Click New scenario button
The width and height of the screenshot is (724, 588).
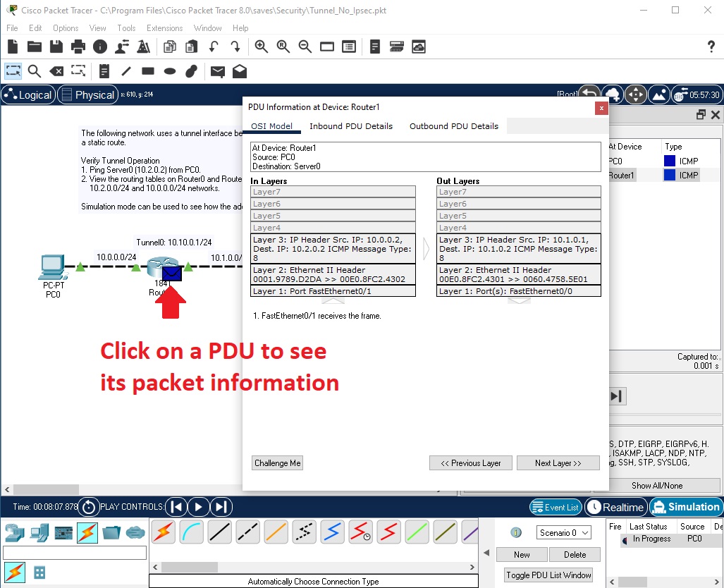[x=522, y=555]
